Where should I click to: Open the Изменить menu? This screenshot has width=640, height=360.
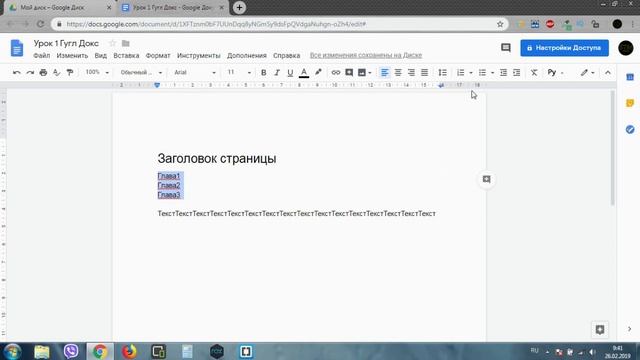click(72, 56)
